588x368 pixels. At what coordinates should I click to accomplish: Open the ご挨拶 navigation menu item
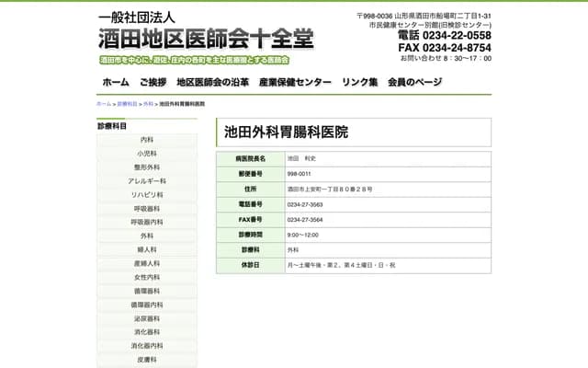[x=153, y=82]
